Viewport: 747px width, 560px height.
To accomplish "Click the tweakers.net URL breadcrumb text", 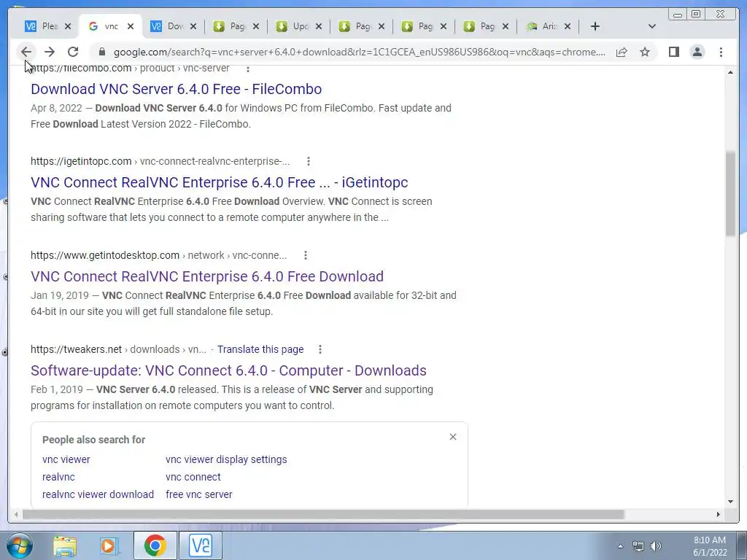I will (x=118, y=349).
